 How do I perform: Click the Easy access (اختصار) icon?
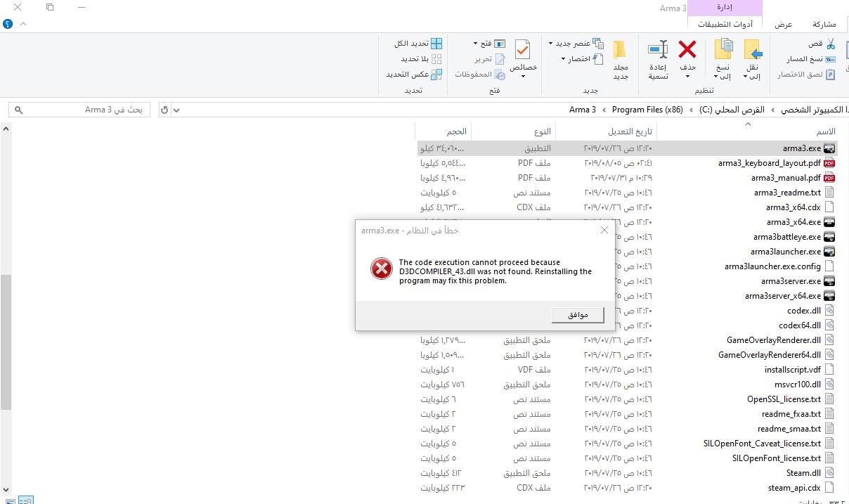coord(598,59)
